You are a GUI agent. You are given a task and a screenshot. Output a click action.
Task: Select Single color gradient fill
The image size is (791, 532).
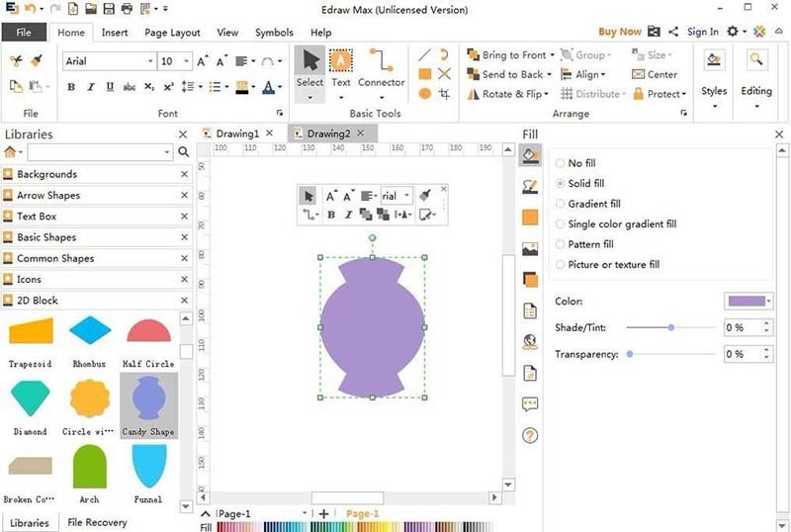click(616, 223)
